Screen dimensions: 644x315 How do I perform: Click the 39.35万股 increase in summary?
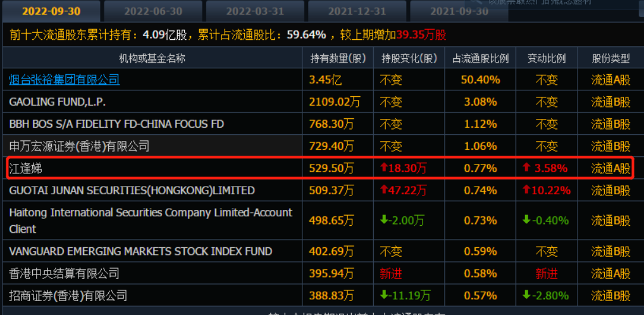[x=421, y=35]
